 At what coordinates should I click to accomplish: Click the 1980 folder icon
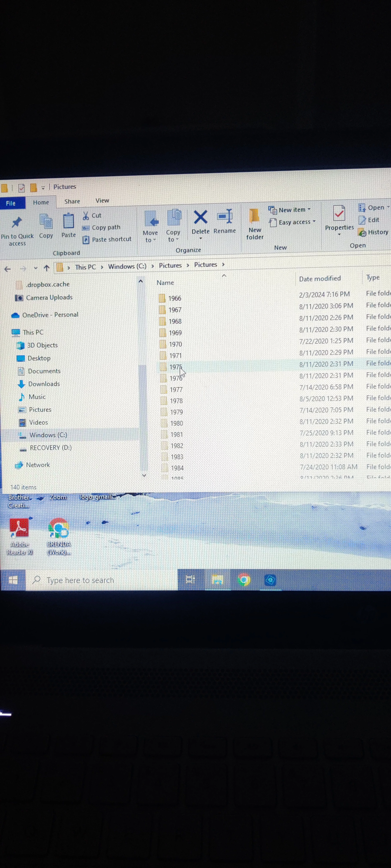(x=164, y=423)
